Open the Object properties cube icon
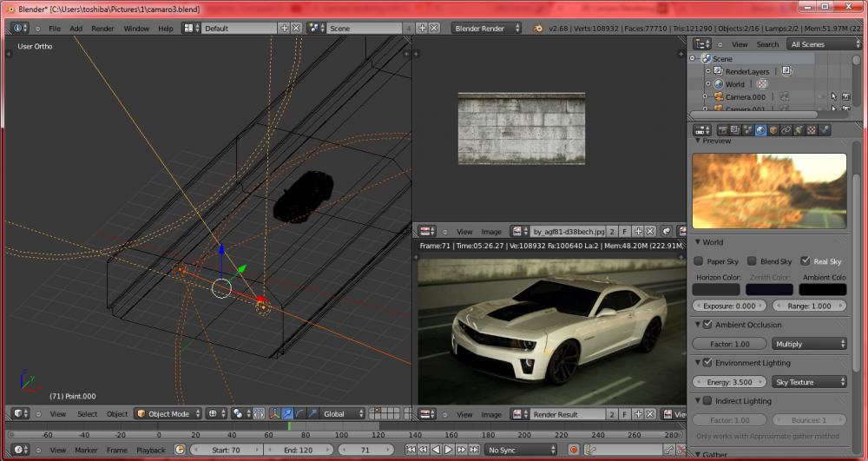Screen dimensions: 868x461 (x=773, y=130)
